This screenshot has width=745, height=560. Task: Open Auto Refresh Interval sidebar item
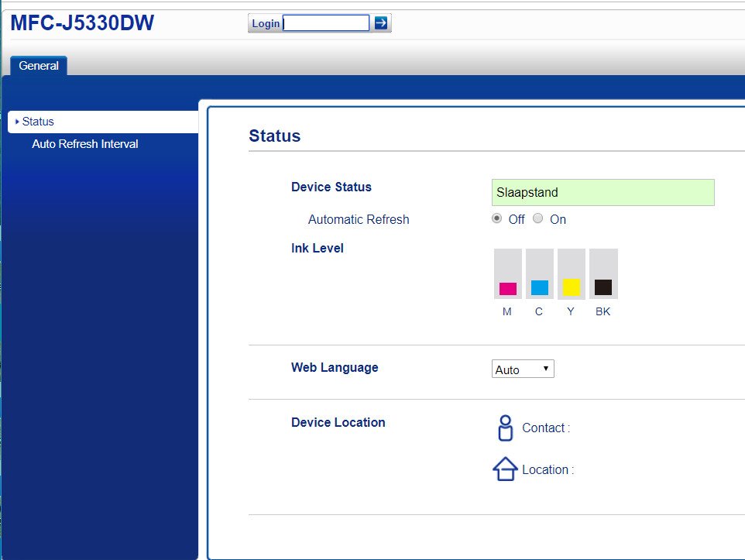pyautogui.click(x=84, y=144)
